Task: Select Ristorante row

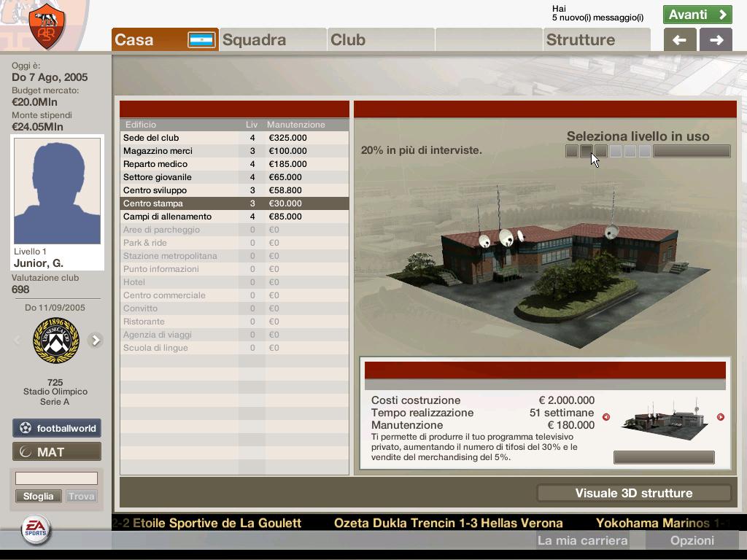Action: pos(234,322)
